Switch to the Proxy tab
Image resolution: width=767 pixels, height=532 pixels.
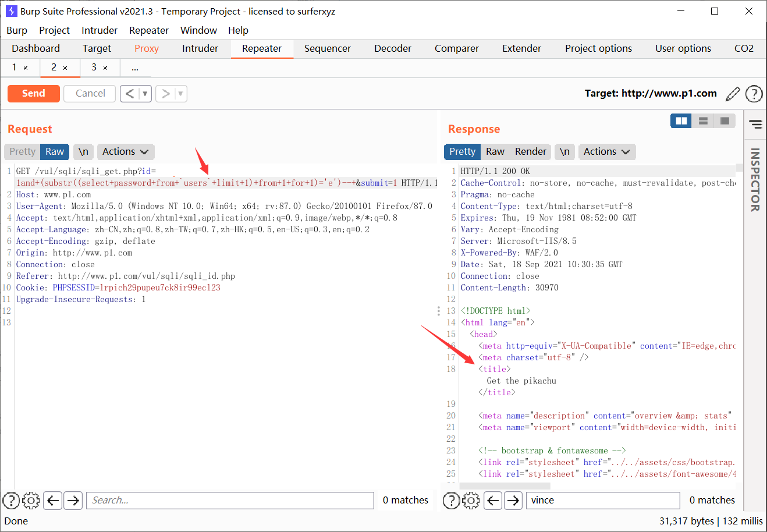147,49
